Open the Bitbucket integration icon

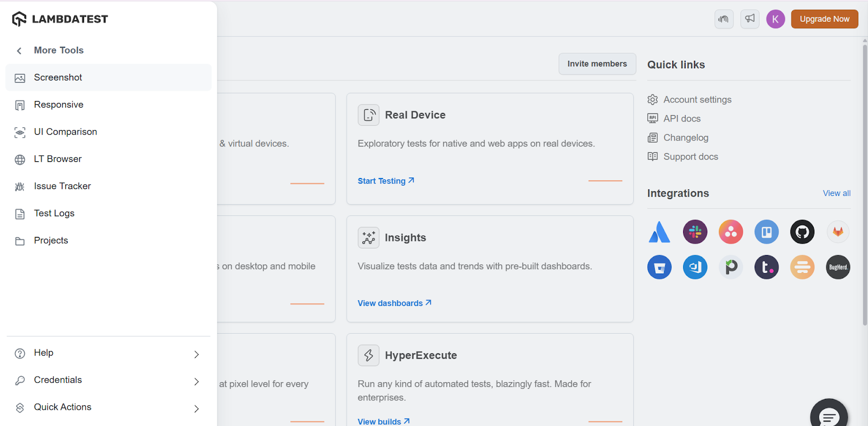point(659,268)
